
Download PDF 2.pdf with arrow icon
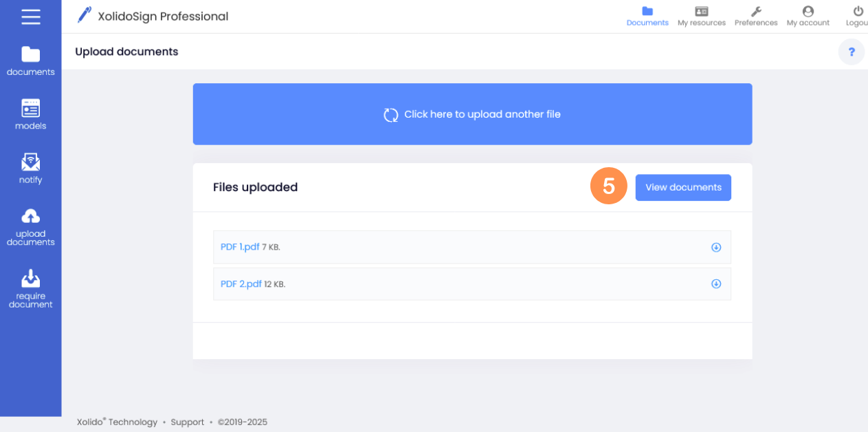716,283
